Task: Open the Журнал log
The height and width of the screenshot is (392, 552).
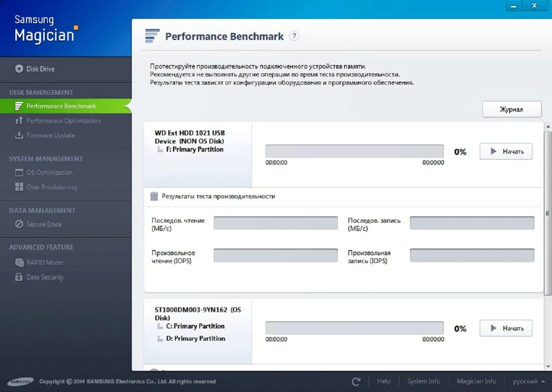Action: [x=512, y=109]
